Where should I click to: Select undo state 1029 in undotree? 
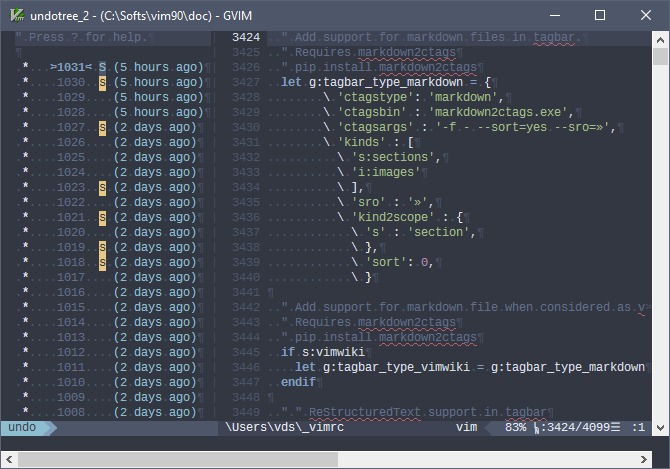(x=112, y=97)
